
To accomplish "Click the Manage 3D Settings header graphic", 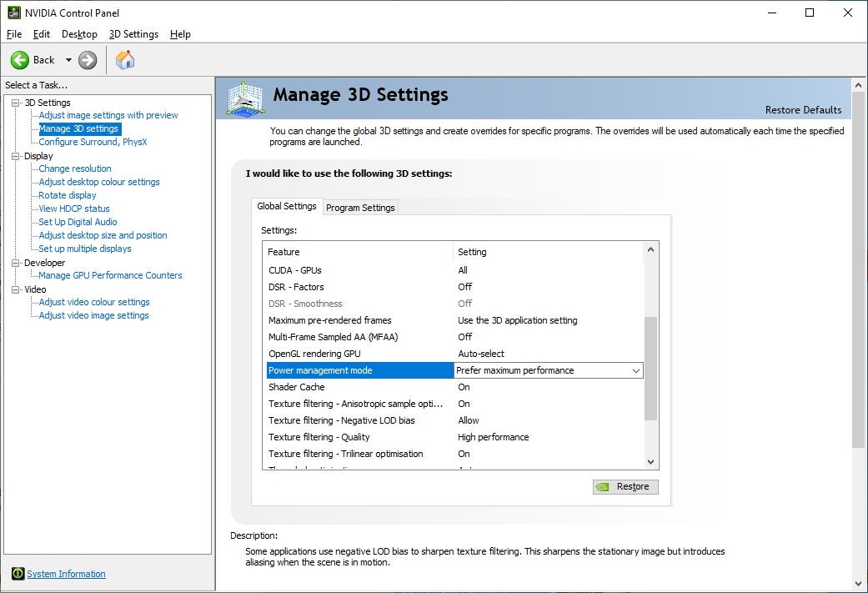I will pyautogui.click(x=245, y=98).
